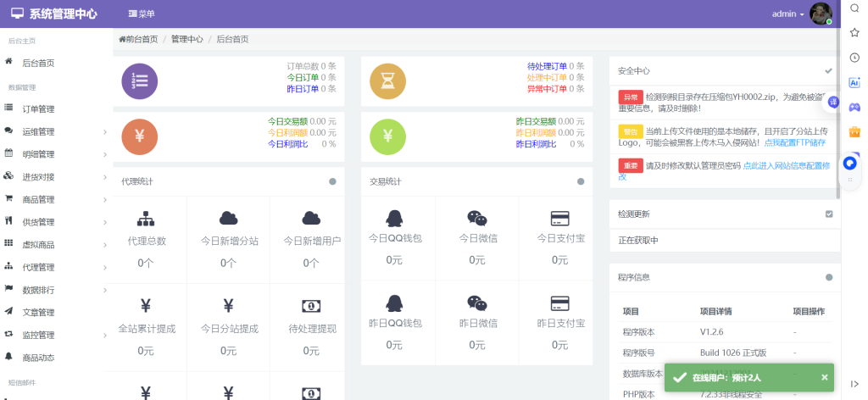Click the 今日微信 WeChat icon
Viewport: 868px width, 400px height.
477,218
